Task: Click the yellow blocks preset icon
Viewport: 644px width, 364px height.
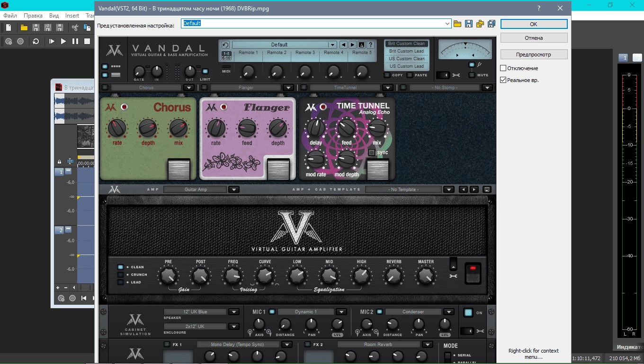Action: click(x=480, y=24)
